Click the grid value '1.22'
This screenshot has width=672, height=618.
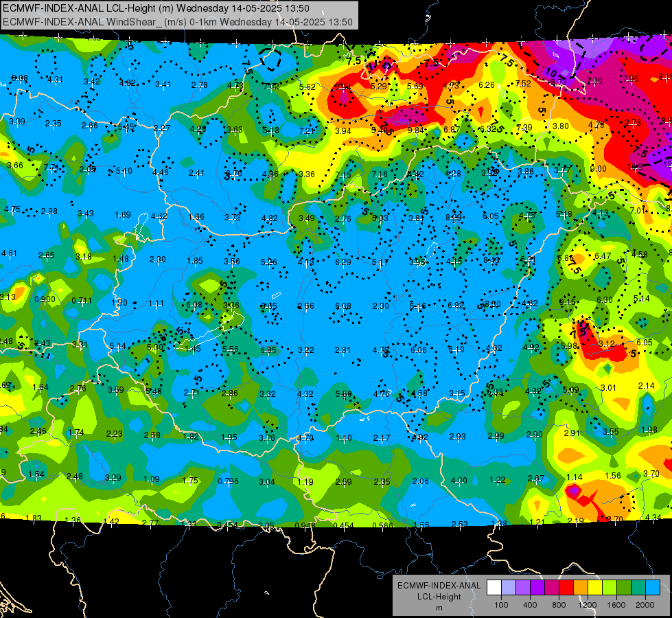pos(498,479)
